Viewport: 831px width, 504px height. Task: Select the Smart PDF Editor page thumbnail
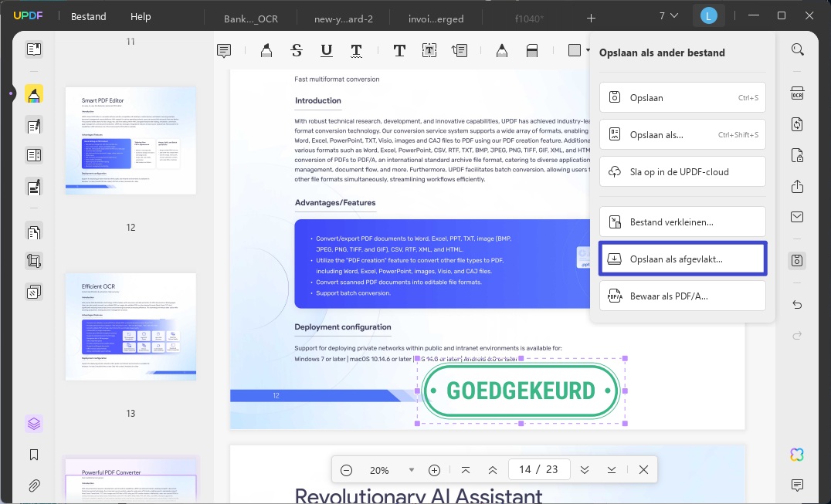(x=131, y=140)
